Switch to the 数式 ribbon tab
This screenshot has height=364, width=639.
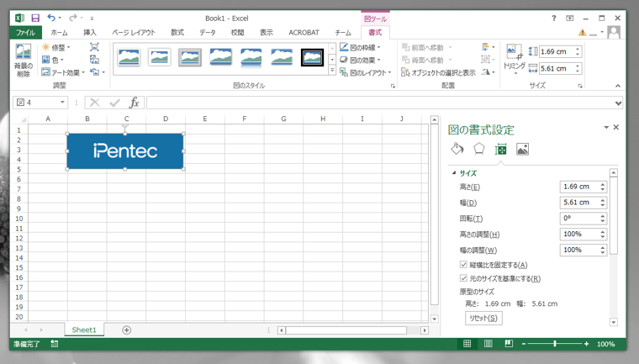[177, 33]
